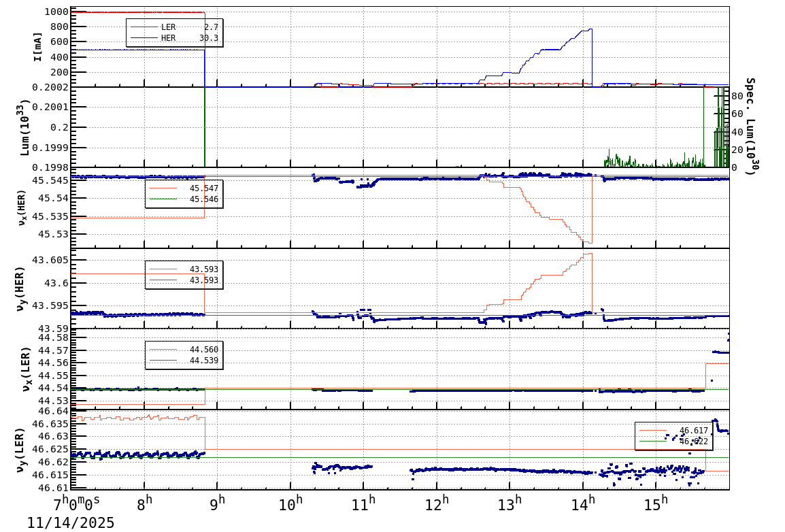Screen dimensions: 785x532
Task: Click the 1000 tick on current axis
Action: [x=56, y=12]
